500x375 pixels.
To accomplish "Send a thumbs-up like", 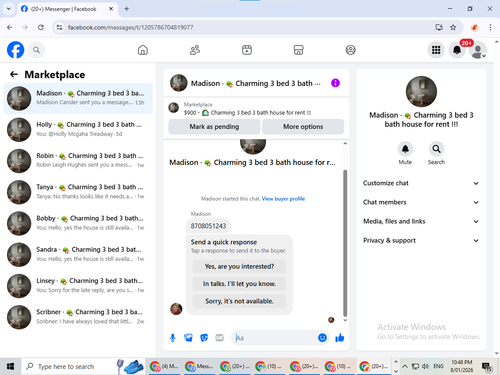I will [340, 338].
